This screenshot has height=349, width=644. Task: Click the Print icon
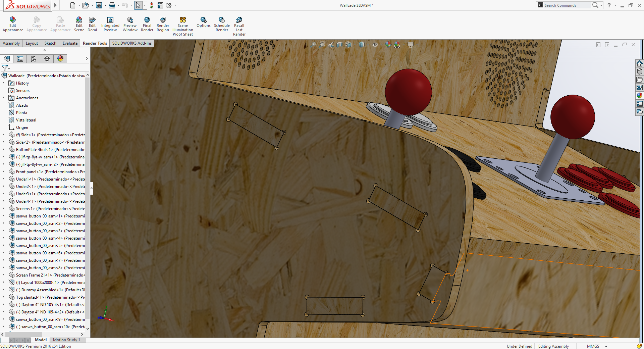pos(112,5)
